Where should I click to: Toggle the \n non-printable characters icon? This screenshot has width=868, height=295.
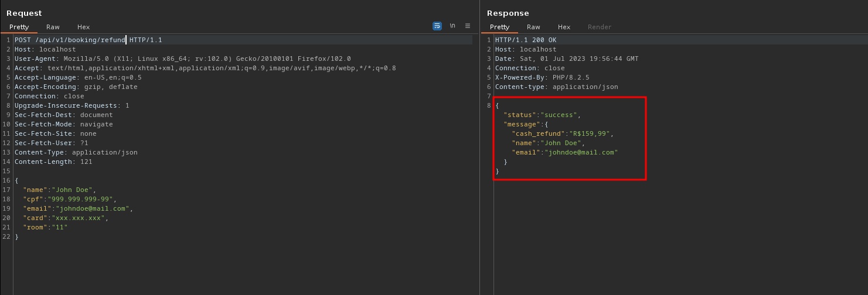[x=452, y=26]
